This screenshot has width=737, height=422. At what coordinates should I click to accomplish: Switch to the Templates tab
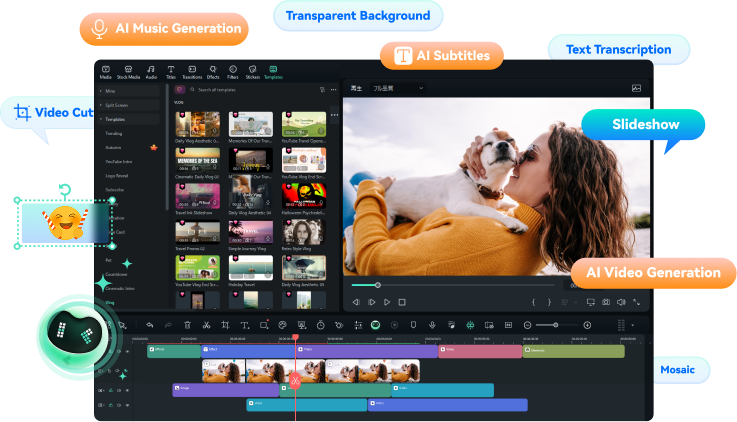[273, 71]
